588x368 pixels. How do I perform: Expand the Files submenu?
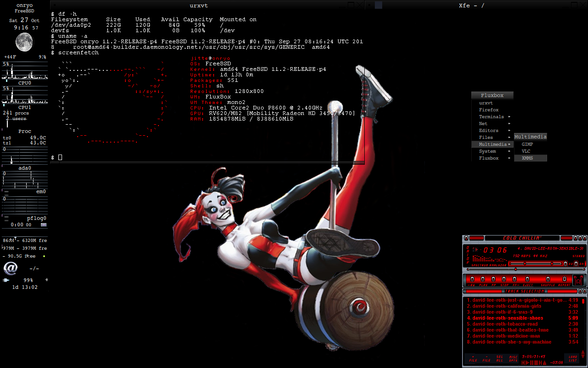[492, 138]
